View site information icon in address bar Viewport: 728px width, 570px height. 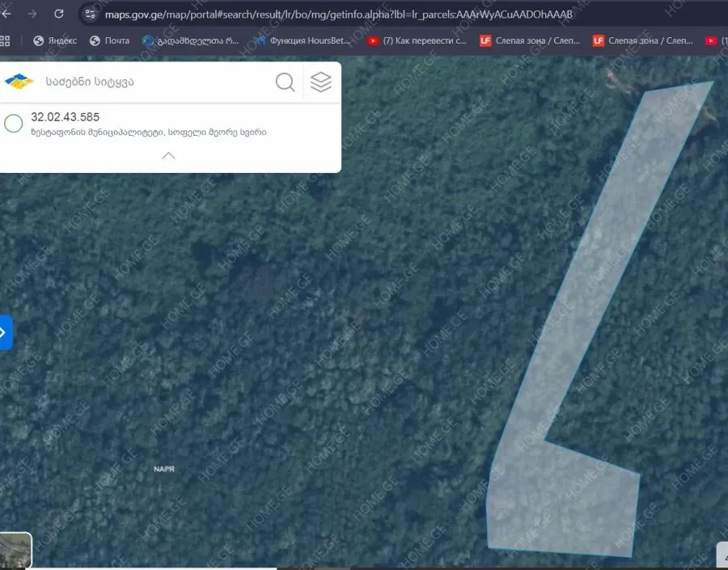[91, 15]
